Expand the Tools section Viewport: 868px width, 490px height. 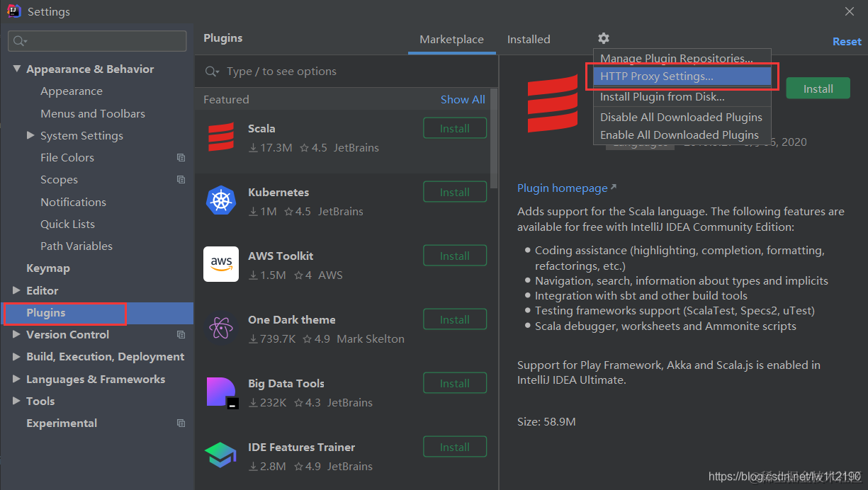tap(16, 401)
